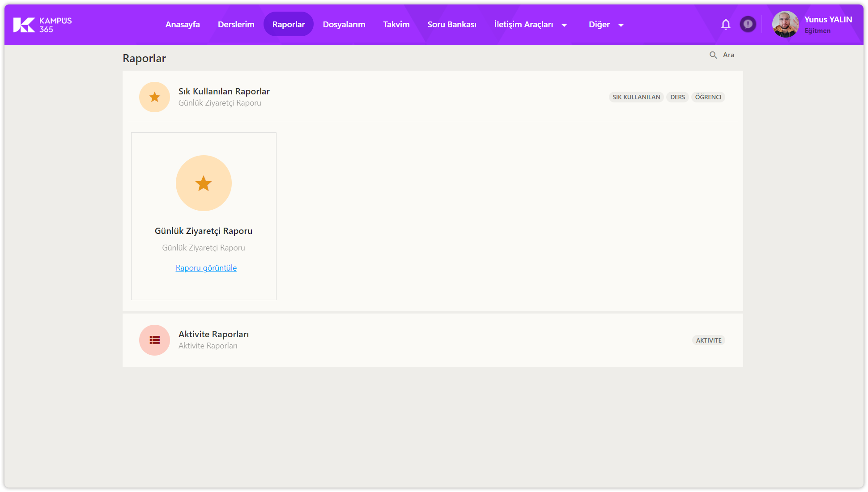The width and height of the screenshot is (868, 492).
Task: Go to the Anasayfa menu item
Action: pyautogui.click(x=183, y=25)
